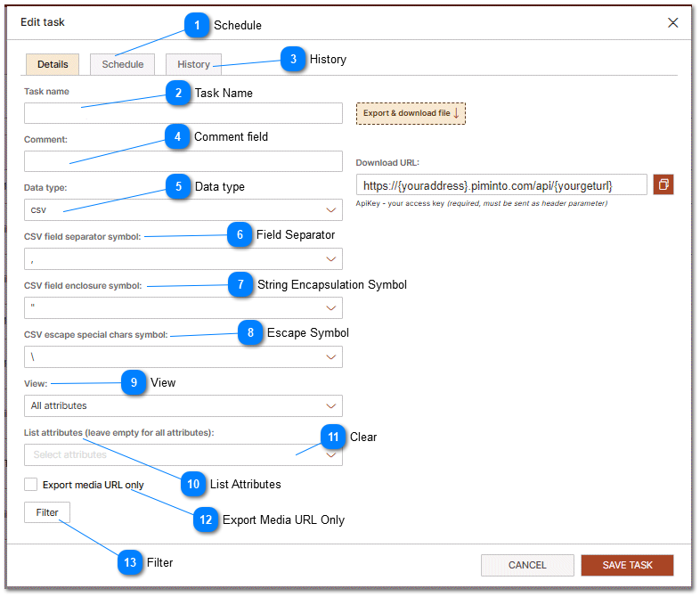Open the History tab

[x=193, y=64]
